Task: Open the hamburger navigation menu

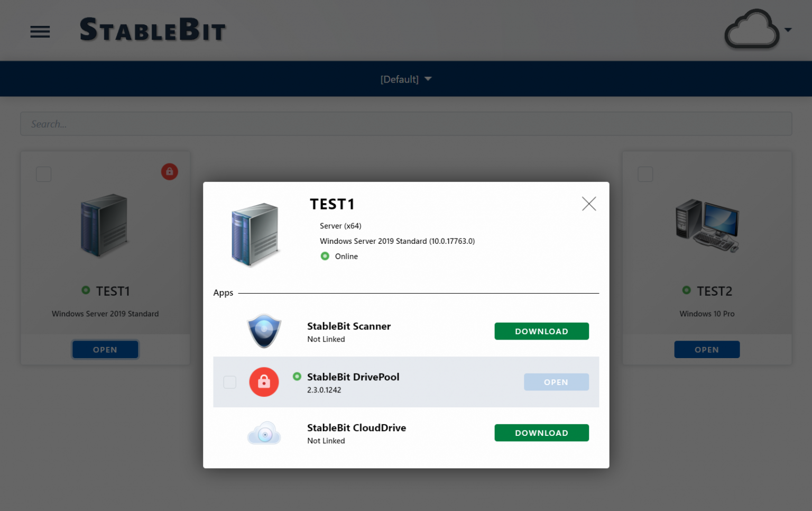Action: click(40, 31)
